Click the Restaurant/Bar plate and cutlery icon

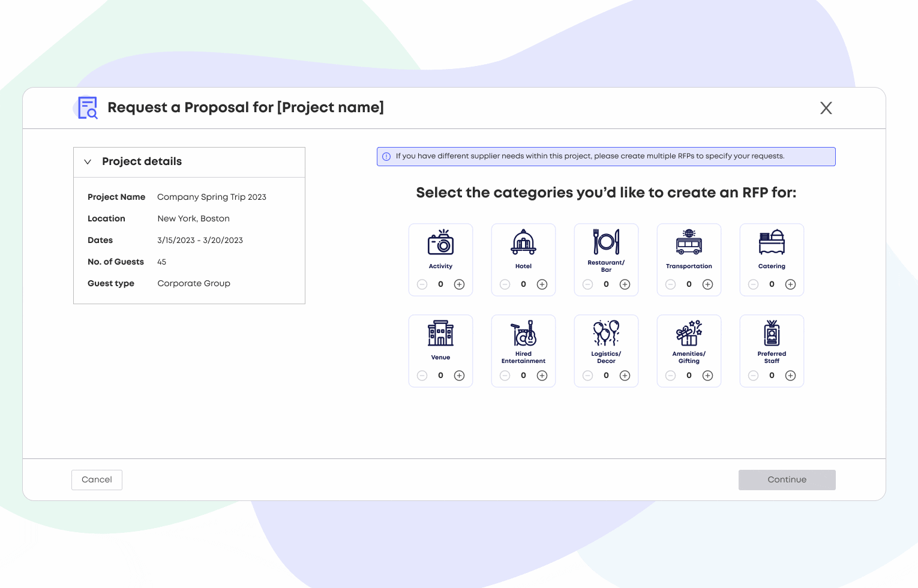[606, 241]
